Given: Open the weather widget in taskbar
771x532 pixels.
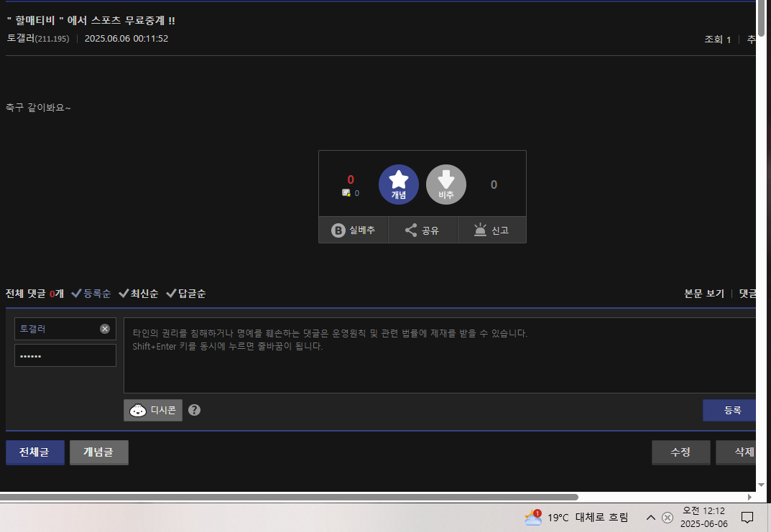Looking at the screenshot, I should click(x=576, y=518).
